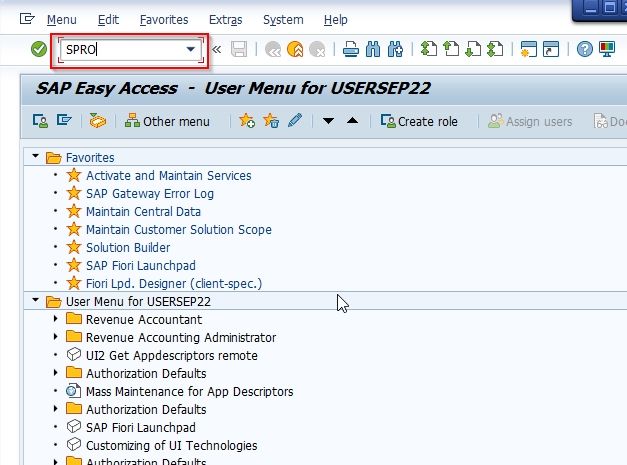Click the User Menu icon
Image resolution: width=627 pixels, height=465 pixels.
click(40, 121)
